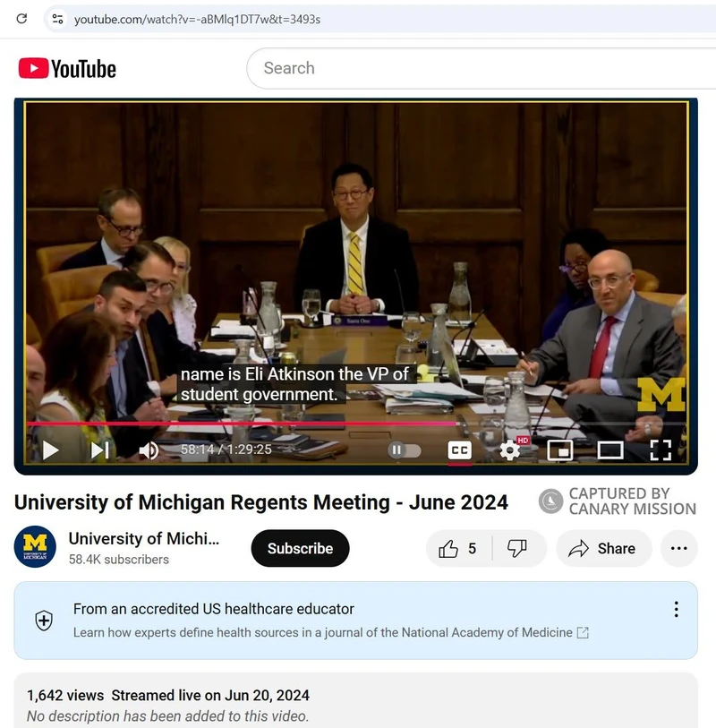
Task: Click the health shield plus icon
Action: click(44, 621)
